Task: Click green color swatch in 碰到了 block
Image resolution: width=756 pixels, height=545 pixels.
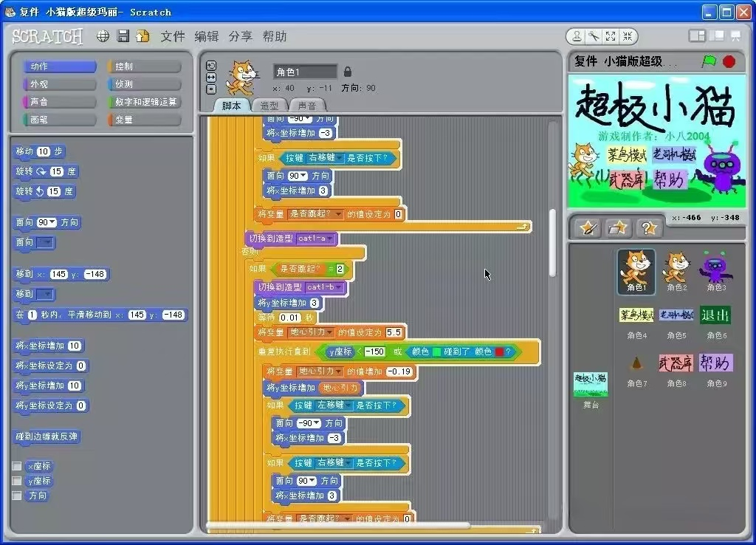Action: pos(437,352)
